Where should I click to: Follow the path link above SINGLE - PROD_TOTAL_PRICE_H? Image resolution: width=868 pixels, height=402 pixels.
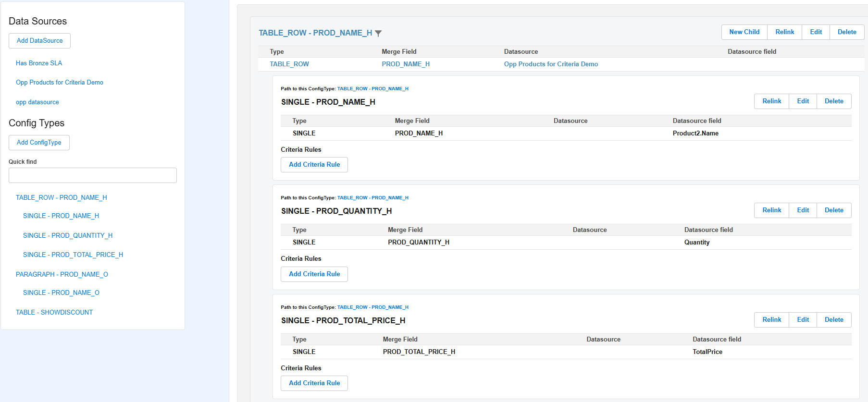pyautogui.click(x=373, y=307)
